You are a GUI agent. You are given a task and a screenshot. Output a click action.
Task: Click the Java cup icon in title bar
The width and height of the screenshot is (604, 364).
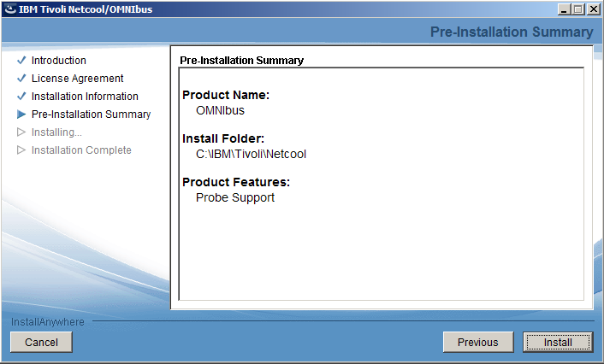tap(10, 9)
